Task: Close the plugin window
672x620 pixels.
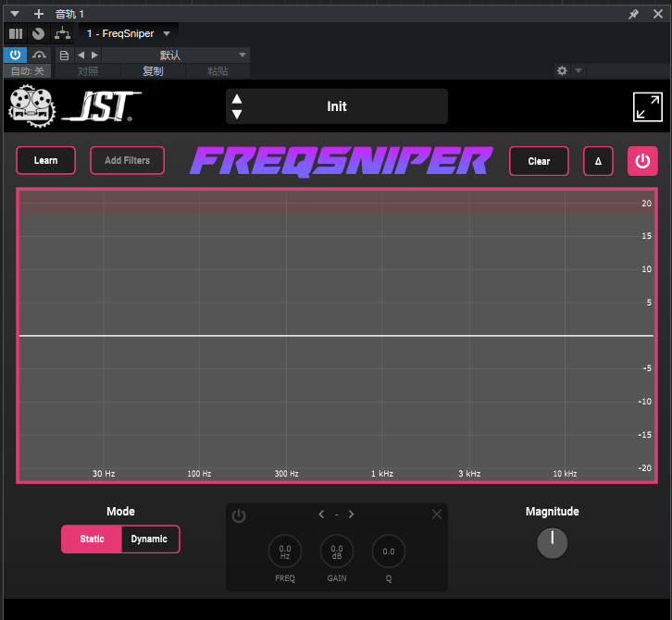Action: pos(658,14)
